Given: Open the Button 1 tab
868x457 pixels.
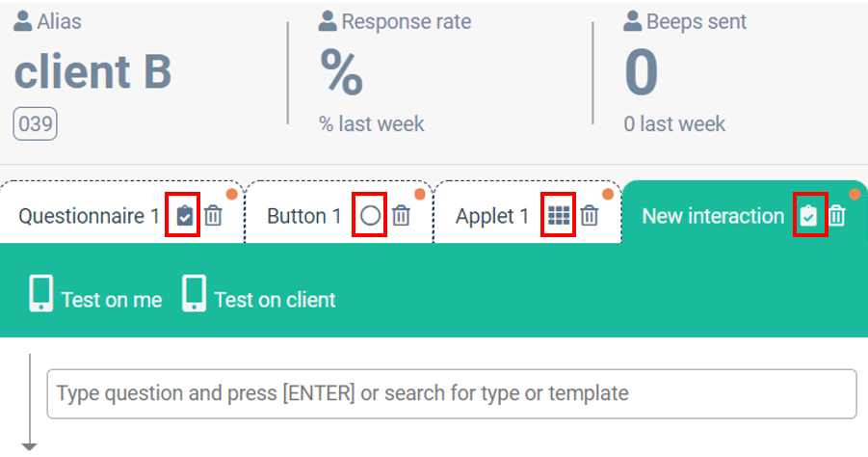Looking at the screenshot, I should (303, 216).
